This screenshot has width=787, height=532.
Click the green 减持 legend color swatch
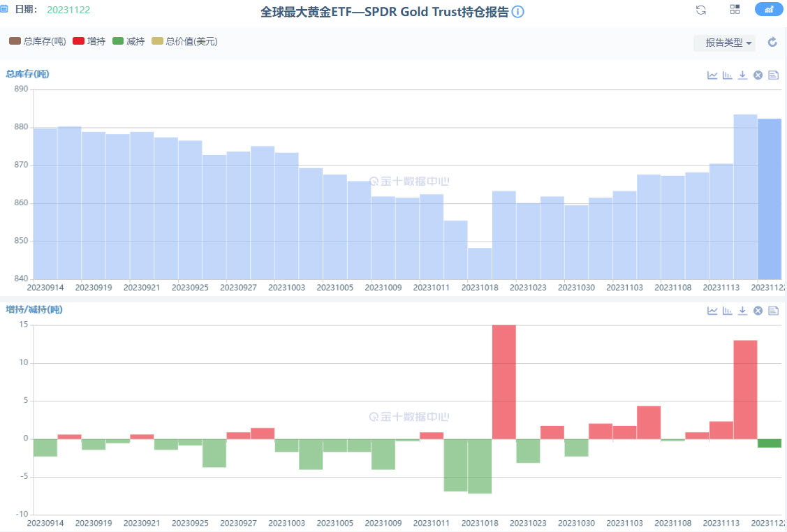click(x=118, y=41)
